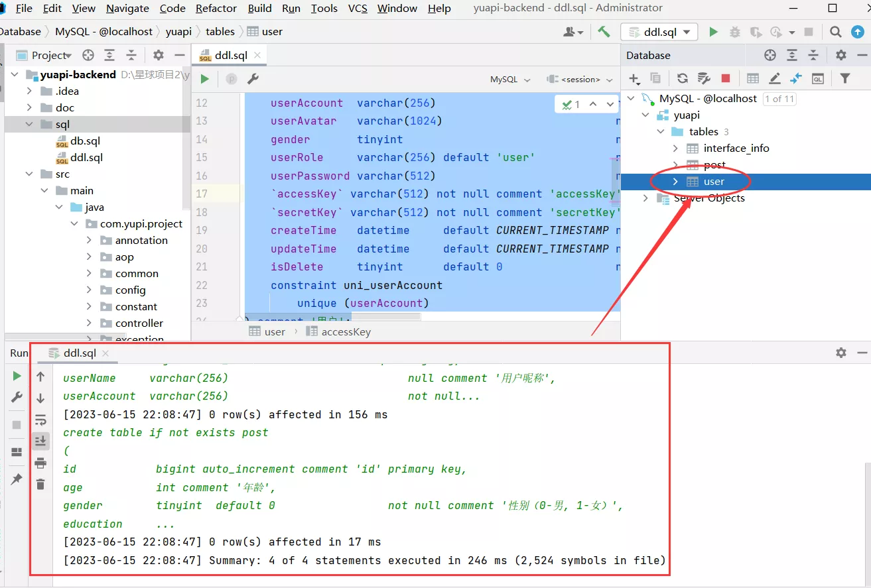Open table editor grid icon in Database panel
The width and height of the screenshot is (871, 588).
pos(753,78)
